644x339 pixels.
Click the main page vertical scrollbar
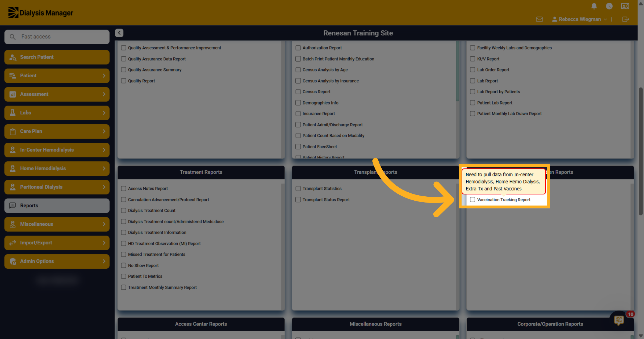click(x=641, y=151)
